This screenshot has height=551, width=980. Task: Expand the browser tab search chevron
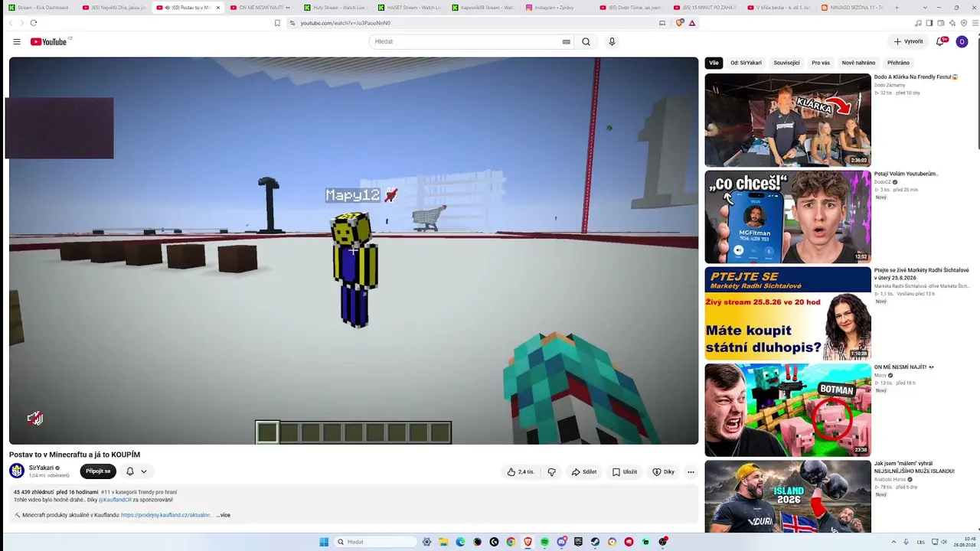[x=925, y=8]
